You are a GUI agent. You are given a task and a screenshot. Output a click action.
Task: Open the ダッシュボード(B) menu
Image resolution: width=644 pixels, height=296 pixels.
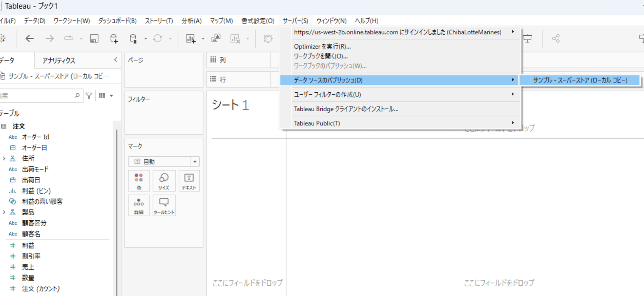(117, 21)
